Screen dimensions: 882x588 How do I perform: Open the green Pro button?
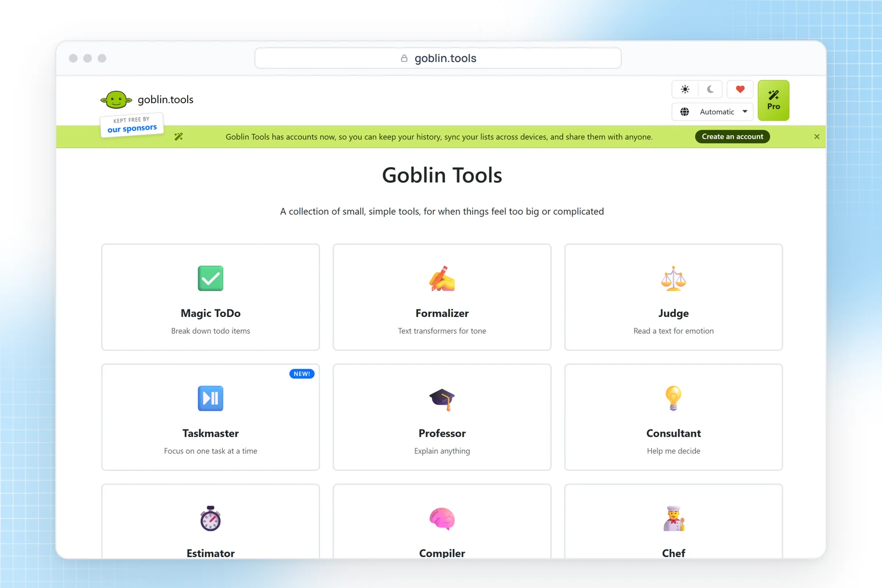[x=773, y=100]
